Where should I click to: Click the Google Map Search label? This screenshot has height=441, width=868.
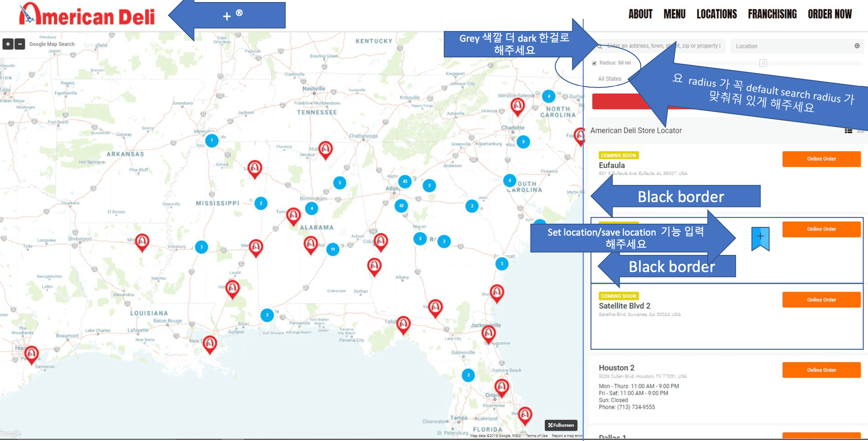pyautogui.click(x=52, y=44)
